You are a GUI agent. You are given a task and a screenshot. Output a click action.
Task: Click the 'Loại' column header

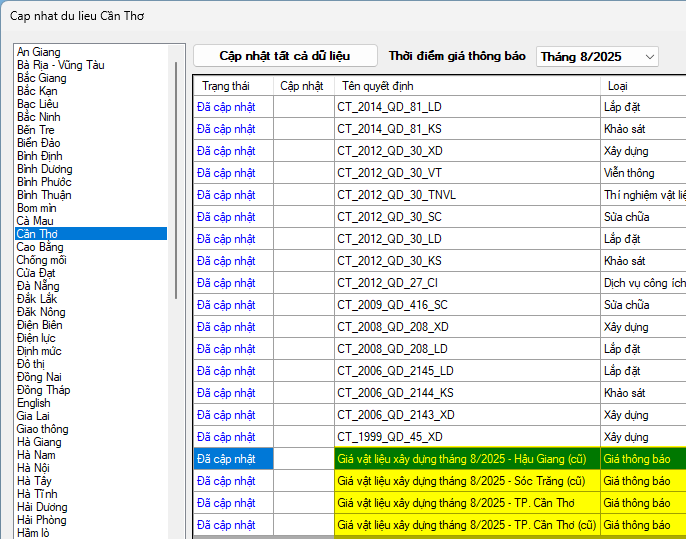pyautogui.click(x=617, y=86)
